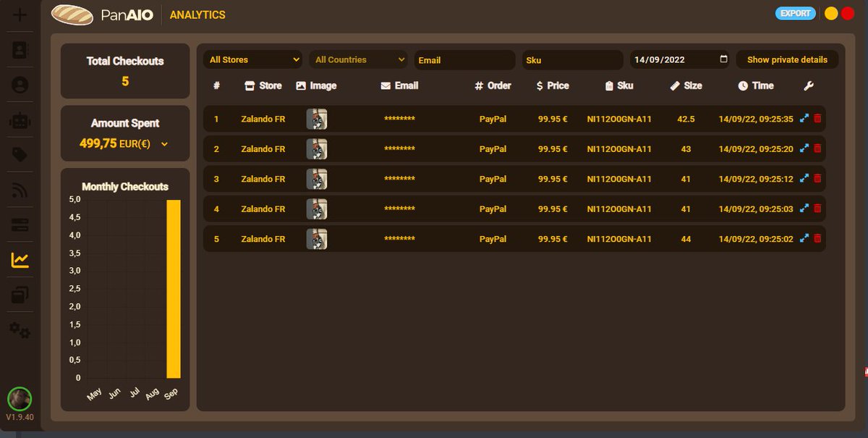Image resolution: width=868 pixels, height=438 pixels.
Task: Click the Total Checkouts value 5
Action: point(125,82)
